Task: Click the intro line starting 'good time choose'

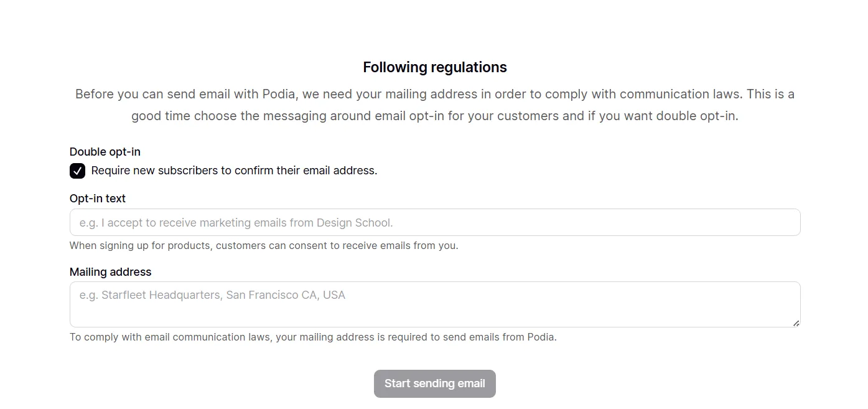Action: (434, 116)
